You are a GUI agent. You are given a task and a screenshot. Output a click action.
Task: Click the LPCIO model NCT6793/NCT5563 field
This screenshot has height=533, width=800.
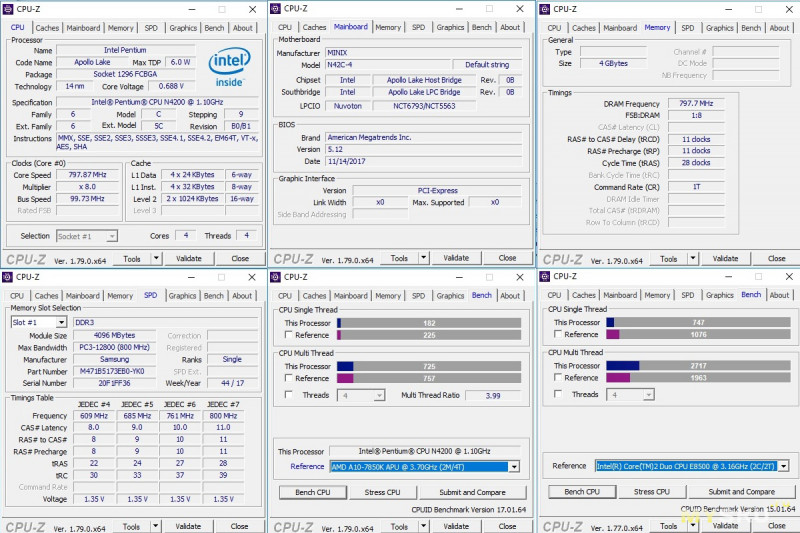click(x=424, y=106)
